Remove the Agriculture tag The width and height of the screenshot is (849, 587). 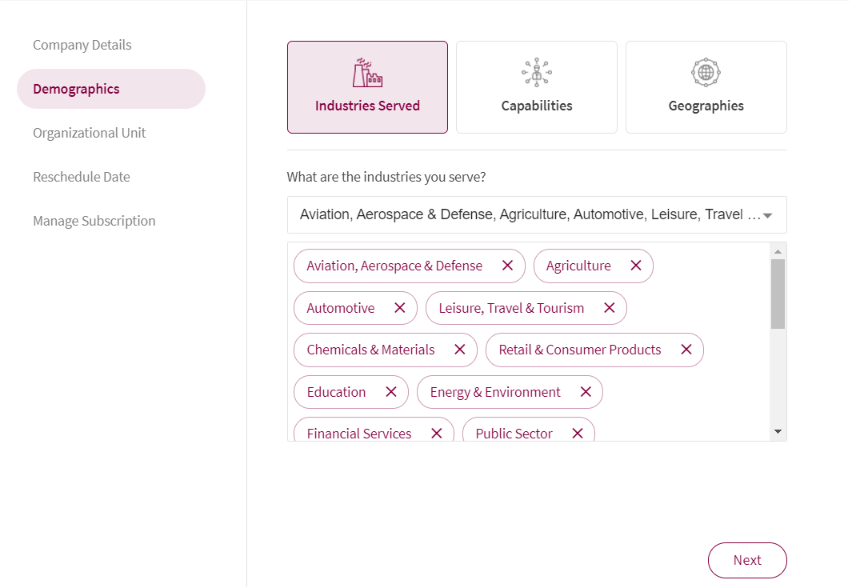point(636,265)
